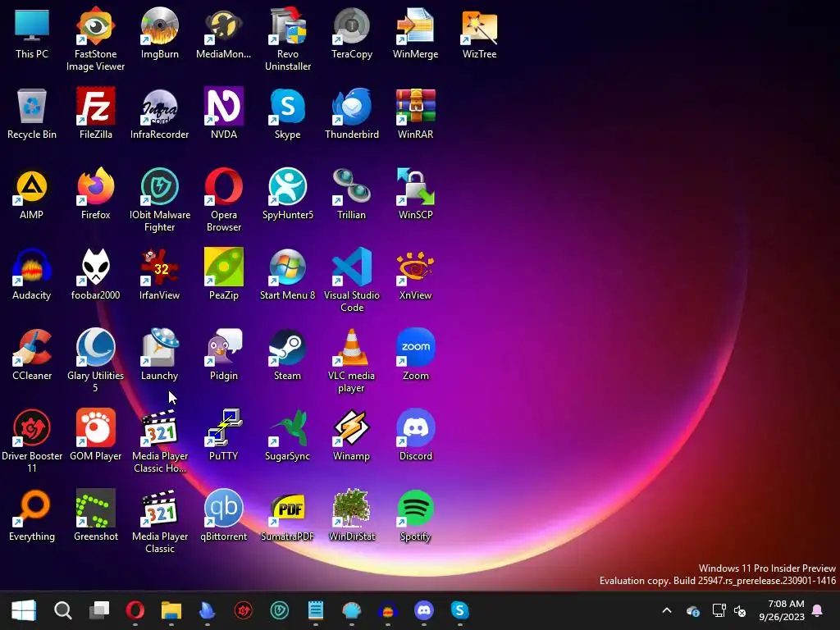Select the Winamp desktop icon

pos(351,435)
